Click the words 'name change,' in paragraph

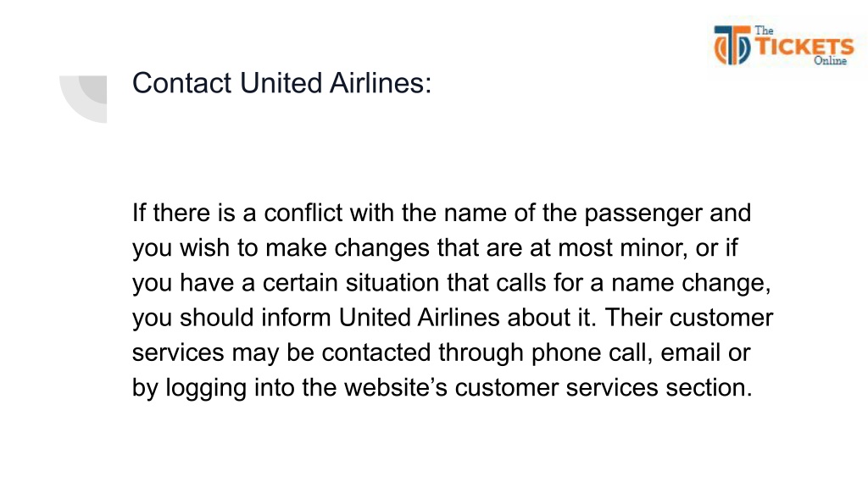691,283
